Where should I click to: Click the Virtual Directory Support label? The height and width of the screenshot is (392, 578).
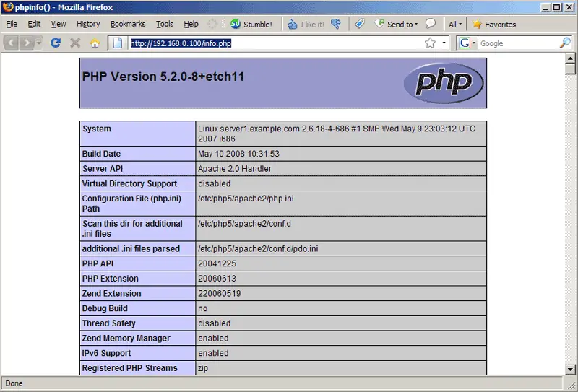[x=129, y=183]
